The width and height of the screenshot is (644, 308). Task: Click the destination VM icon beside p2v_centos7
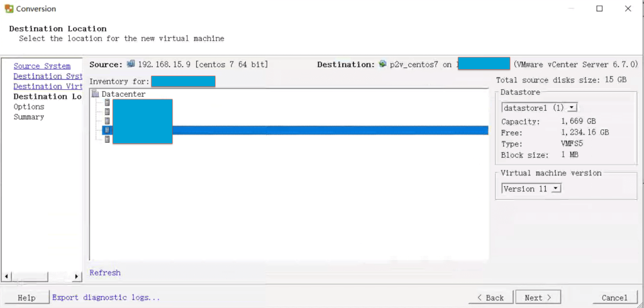pos(383,64)
